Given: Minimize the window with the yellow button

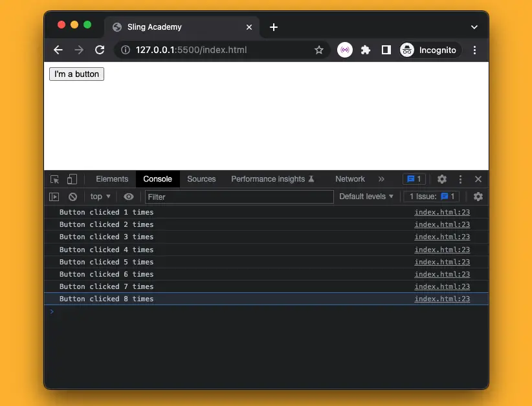Looking at the screenshot, I should [x=74, y=25].
